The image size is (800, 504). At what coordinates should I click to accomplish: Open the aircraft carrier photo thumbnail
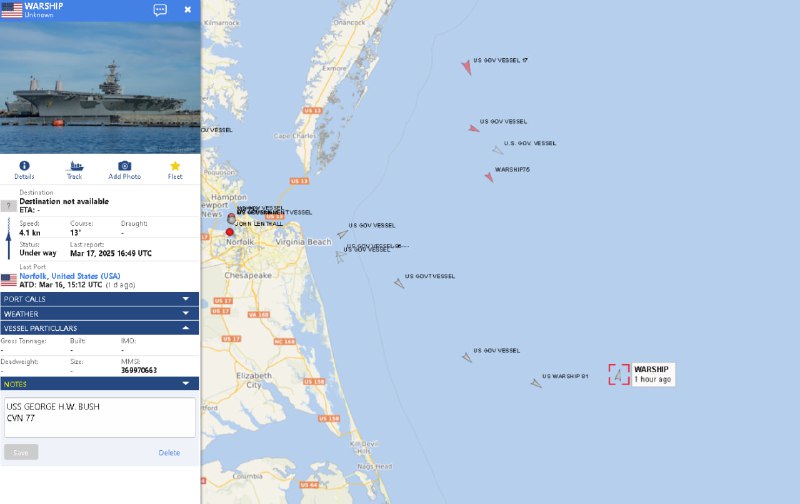(x=100, y=87)
